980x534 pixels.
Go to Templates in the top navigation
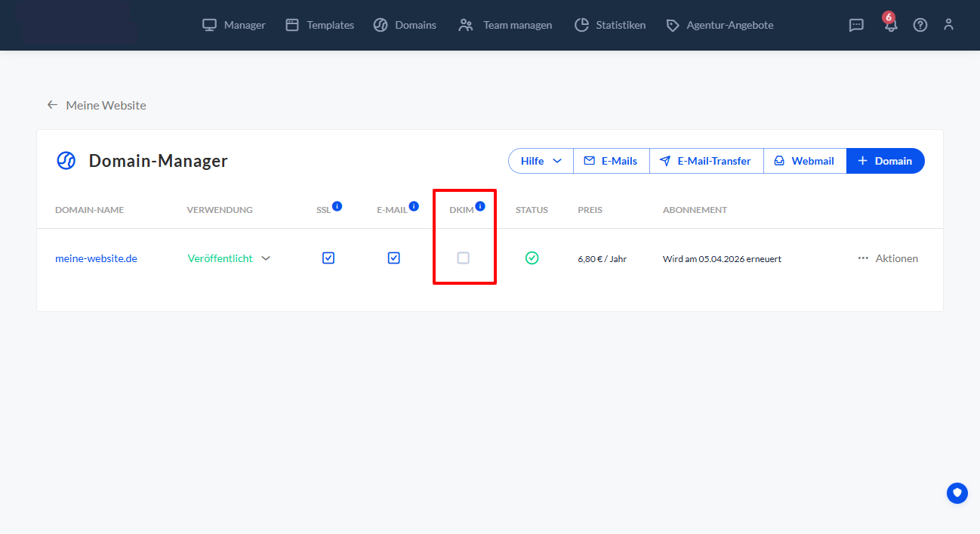(319, 25)
